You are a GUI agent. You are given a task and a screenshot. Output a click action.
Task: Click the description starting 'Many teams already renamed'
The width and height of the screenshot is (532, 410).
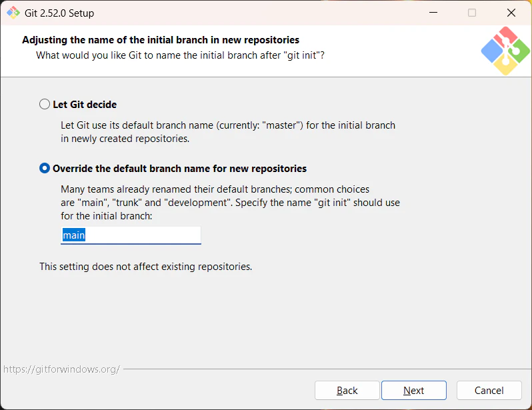(x=231, y=203)
